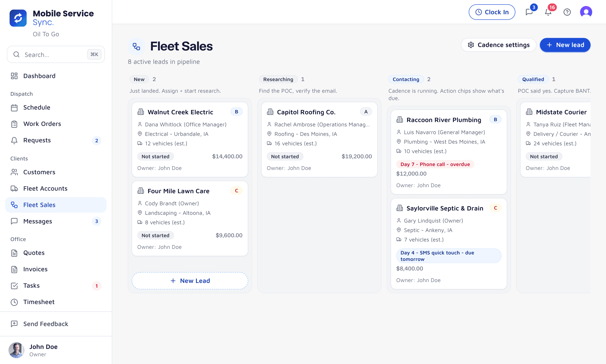The height and width of the screenshot is (364, 606).
Task: Click building icon beside Midstate Courier
Action: coord(529,112)
